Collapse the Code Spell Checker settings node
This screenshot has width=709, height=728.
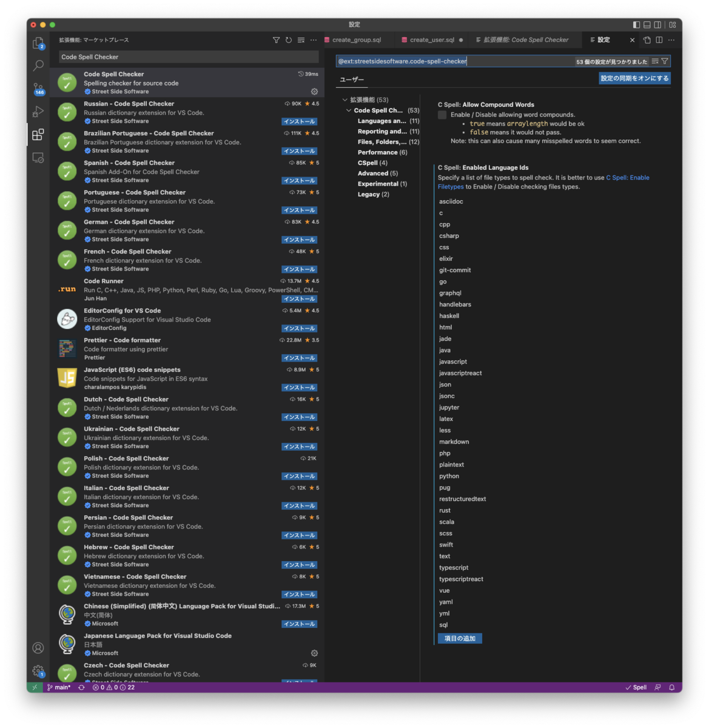[349, 110]
